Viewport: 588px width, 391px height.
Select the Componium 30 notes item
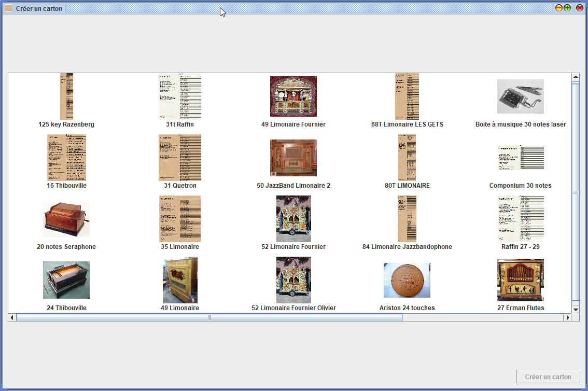[x=520, y=158]
